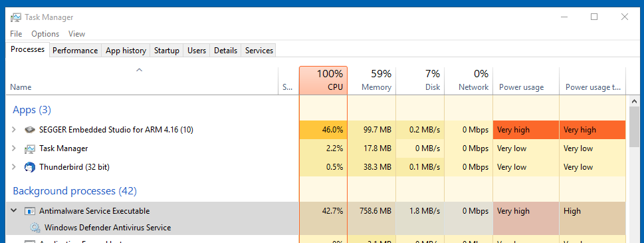Maximize the Task Manager window
The width and height of the screenshot is (644, 243).
pos(594,17)
